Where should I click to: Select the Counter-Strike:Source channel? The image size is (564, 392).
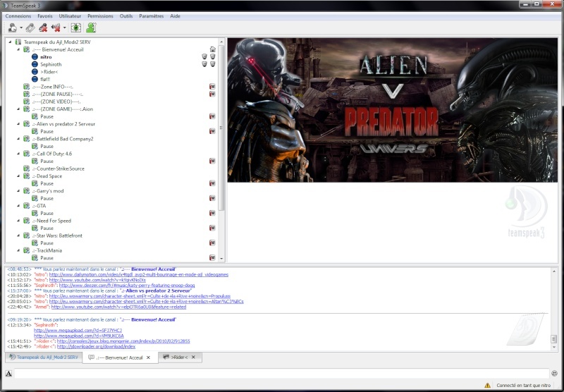(x=59, y=169)
